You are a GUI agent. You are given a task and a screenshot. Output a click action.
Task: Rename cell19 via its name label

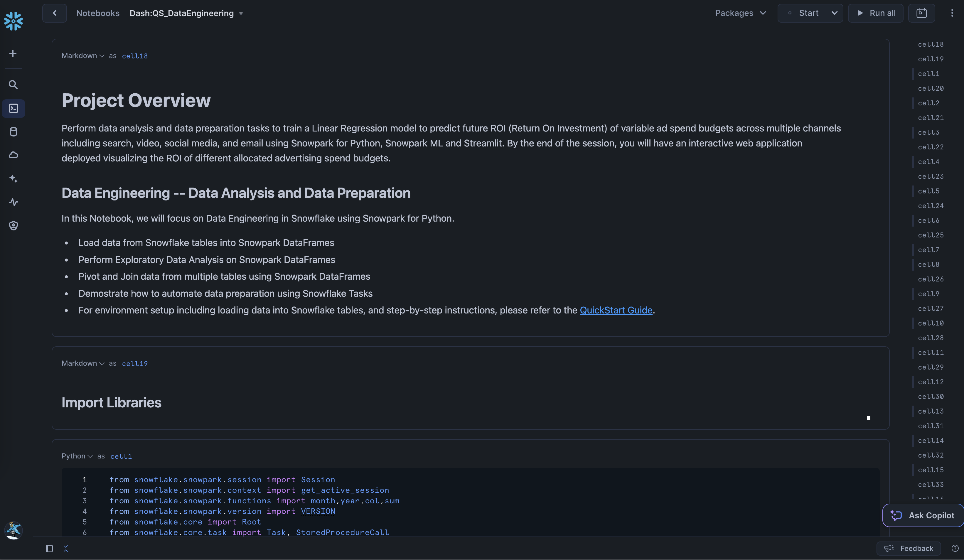coord(135,363)
